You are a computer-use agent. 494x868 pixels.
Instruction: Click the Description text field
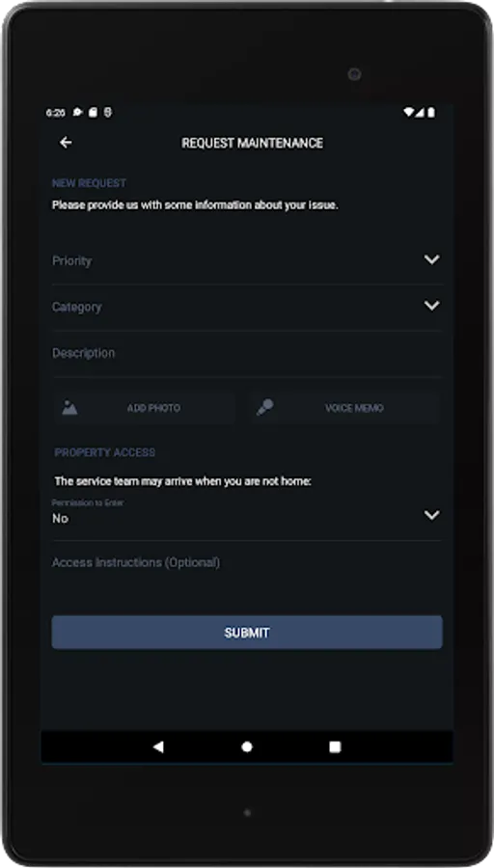point(247,354)
